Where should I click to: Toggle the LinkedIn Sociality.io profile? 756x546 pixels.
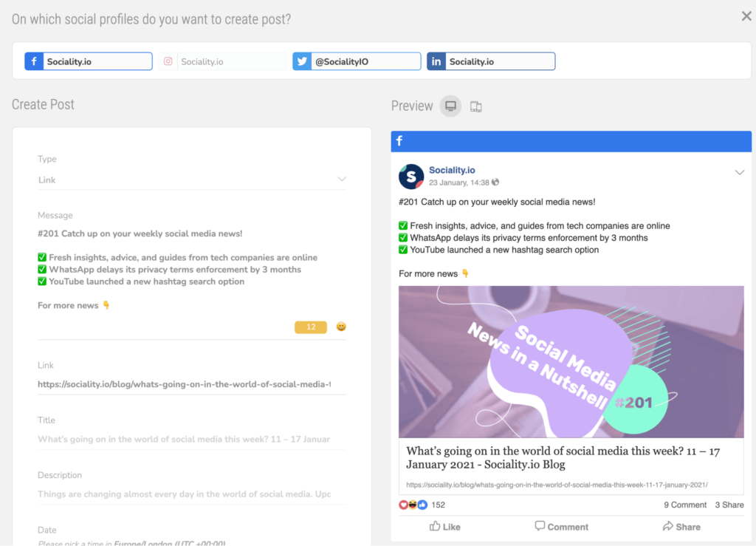click(x=491, y=61)
